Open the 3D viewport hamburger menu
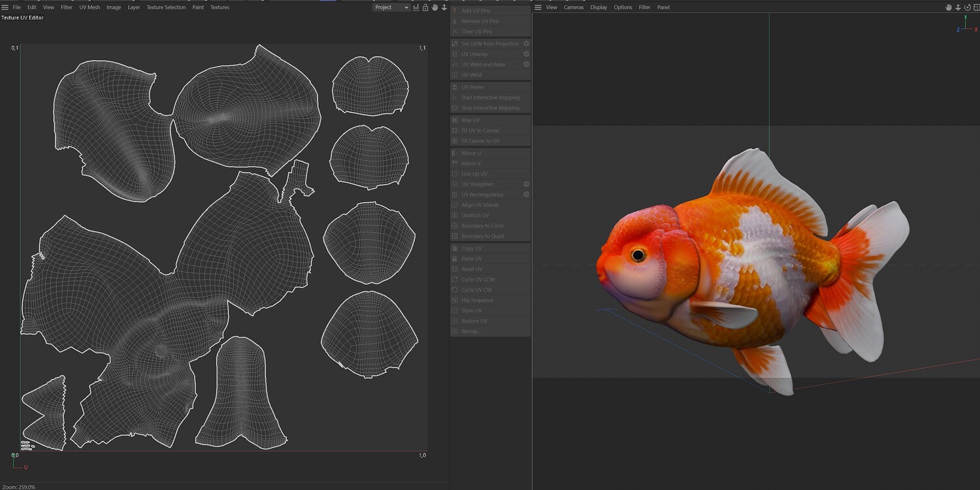 click(538, 7)
